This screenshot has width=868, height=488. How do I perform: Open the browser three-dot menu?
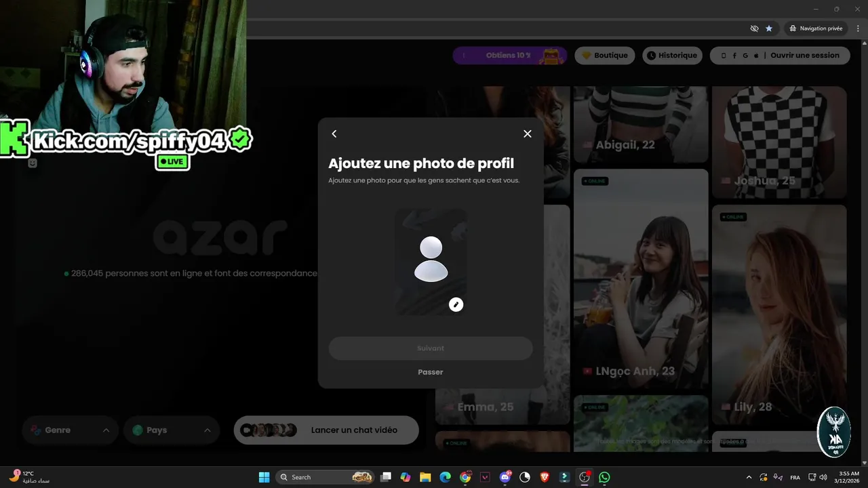click(x=857, y=28)
